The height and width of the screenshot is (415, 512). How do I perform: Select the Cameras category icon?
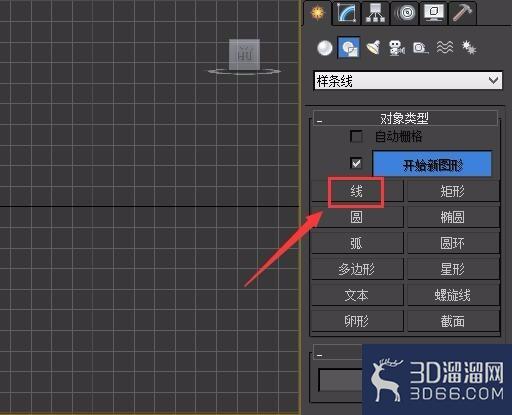click(396, 48)
